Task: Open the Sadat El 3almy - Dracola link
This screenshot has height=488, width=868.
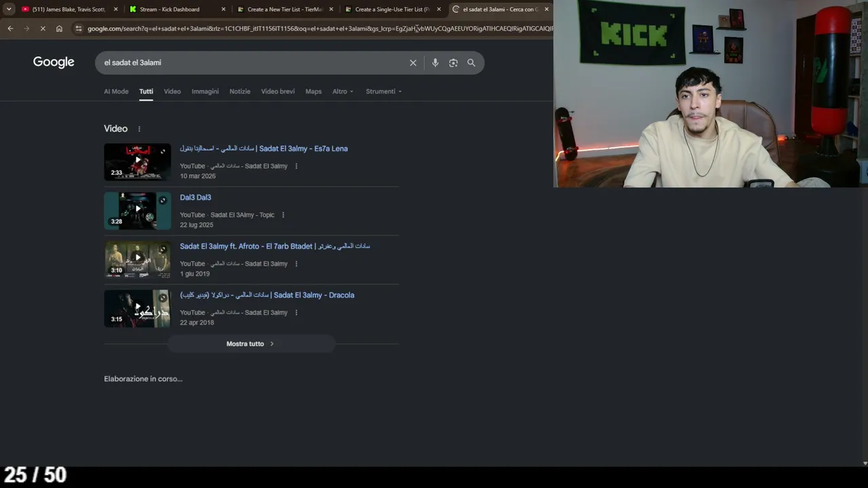Action: click(267, 295)
